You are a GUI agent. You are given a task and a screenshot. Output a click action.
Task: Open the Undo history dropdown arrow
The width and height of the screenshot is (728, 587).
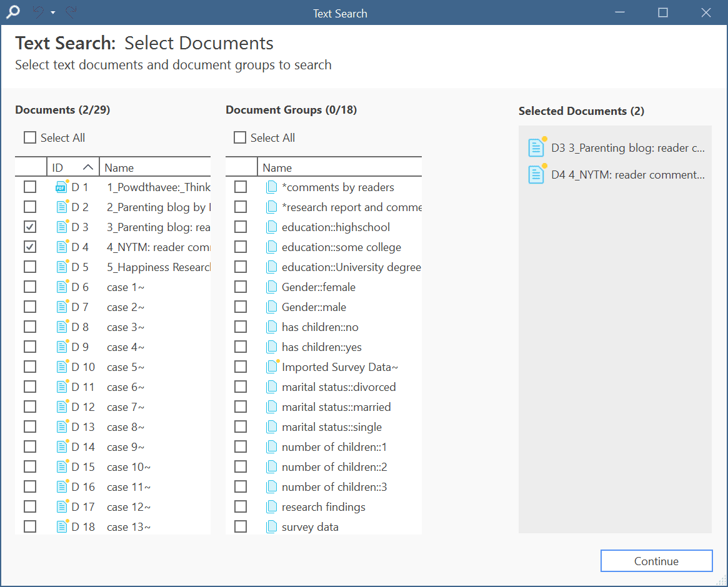point(53,12)
